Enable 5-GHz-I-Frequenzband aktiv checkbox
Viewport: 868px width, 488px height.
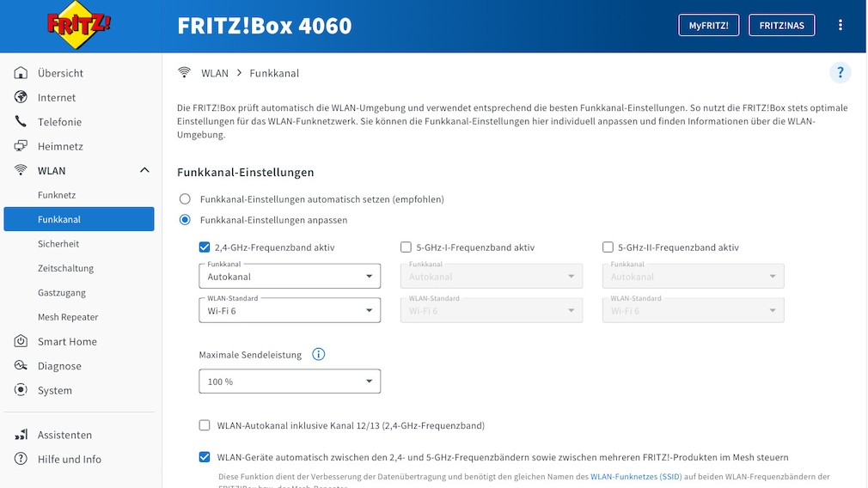coord(406,247)
